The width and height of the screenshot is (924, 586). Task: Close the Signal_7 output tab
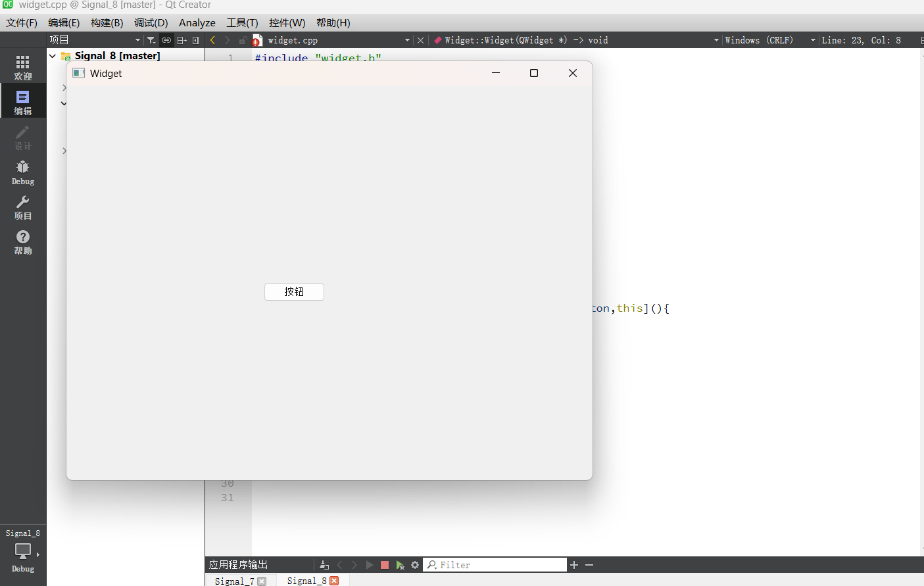(262, 581)
